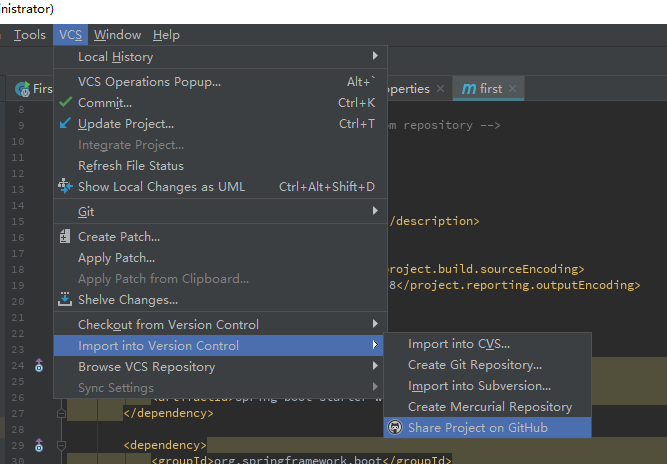Screen dimensions: 667x464
Task: Click the GitHub octocat icon
Action: click(x=395, y=427)
